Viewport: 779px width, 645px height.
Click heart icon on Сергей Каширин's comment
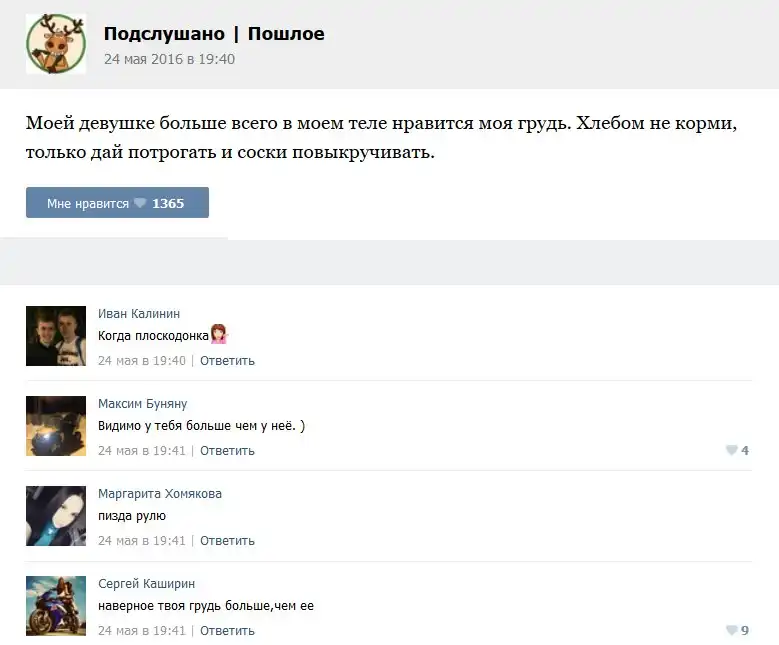(x=732, y=631)
